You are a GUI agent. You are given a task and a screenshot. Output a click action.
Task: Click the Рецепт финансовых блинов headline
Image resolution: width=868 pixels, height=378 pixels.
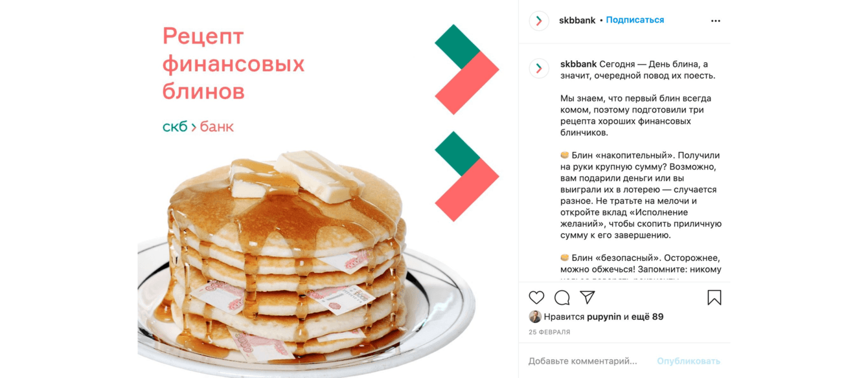(233, 63)
